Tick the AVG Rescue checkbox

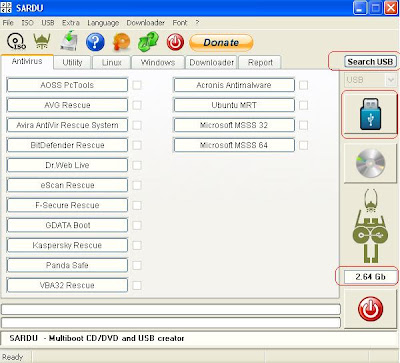tap(137, 105)
